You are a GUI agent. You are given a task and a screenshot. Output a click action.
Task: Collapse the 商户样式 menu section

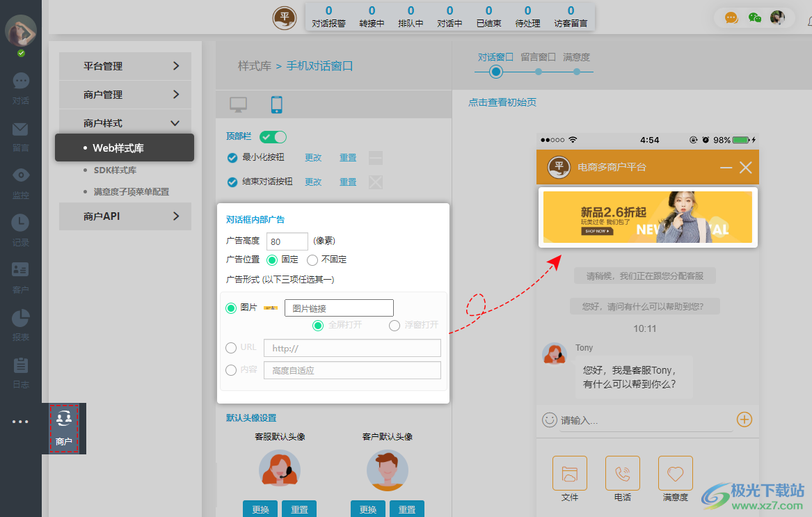[125, 122]
